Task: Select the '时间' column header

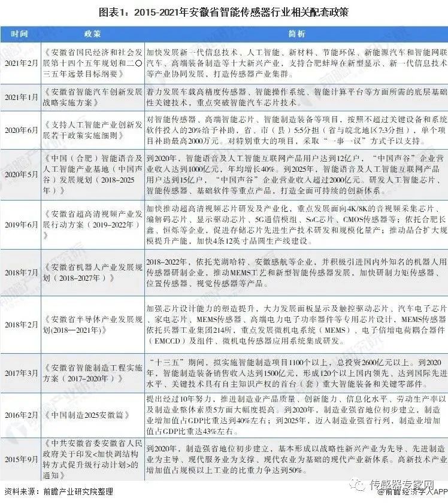Action: [20, 34]
